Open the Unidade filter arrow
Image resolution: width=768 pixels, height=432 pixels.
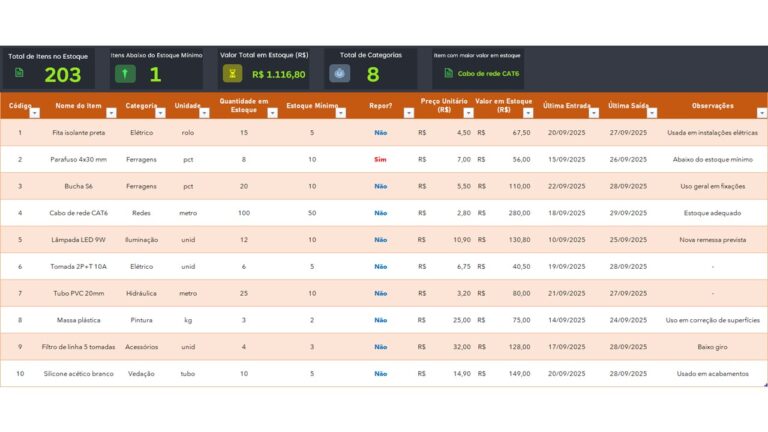tap(204, 113)
